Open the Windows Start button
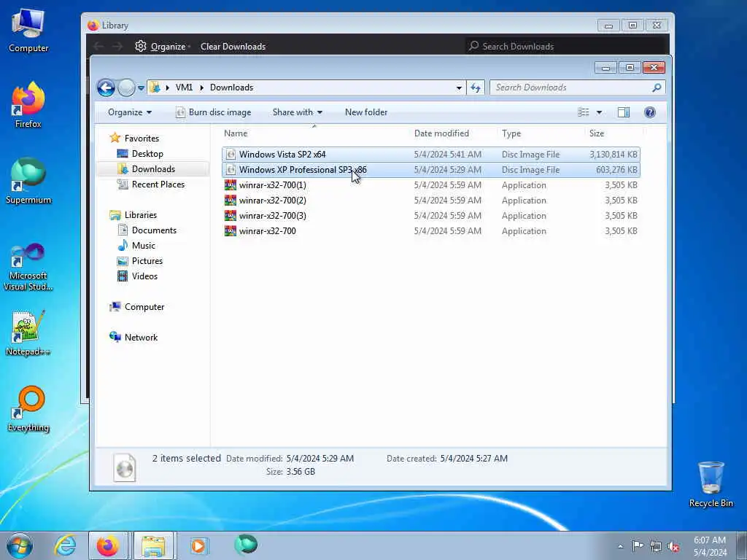This screenshot has width=747, height=560. point(20,545)
